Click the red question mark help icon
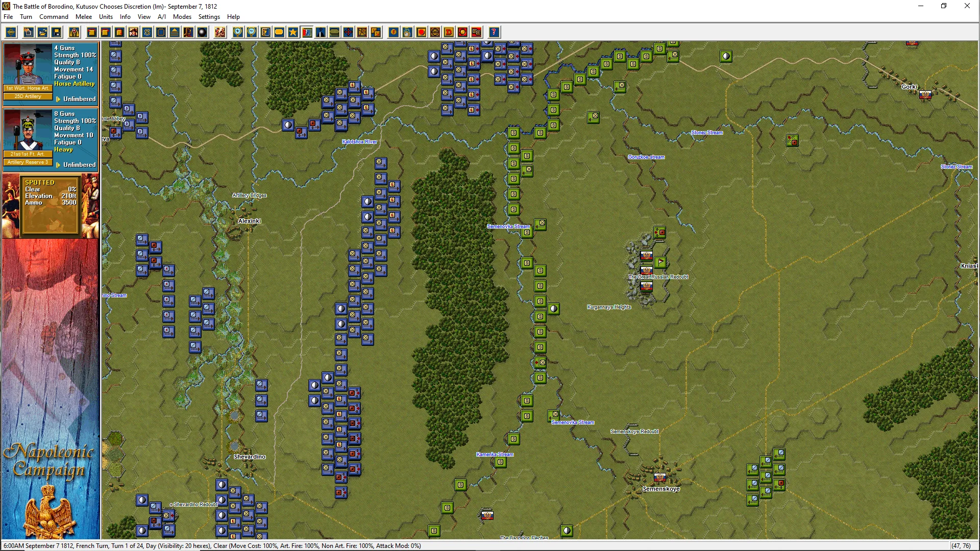This screenshot has width=980, height=551. tap(494, 33)
